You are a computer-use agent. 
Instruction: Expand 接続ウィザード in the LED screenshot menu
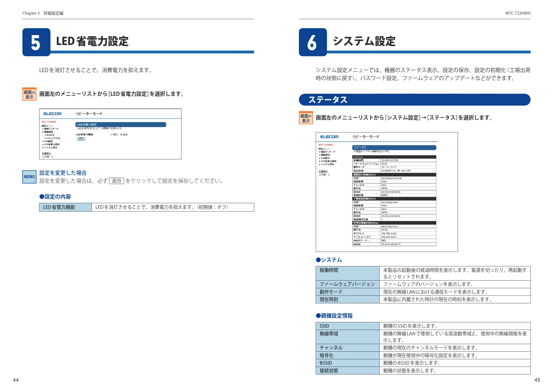pyautogui.click(x=50, y=129)
